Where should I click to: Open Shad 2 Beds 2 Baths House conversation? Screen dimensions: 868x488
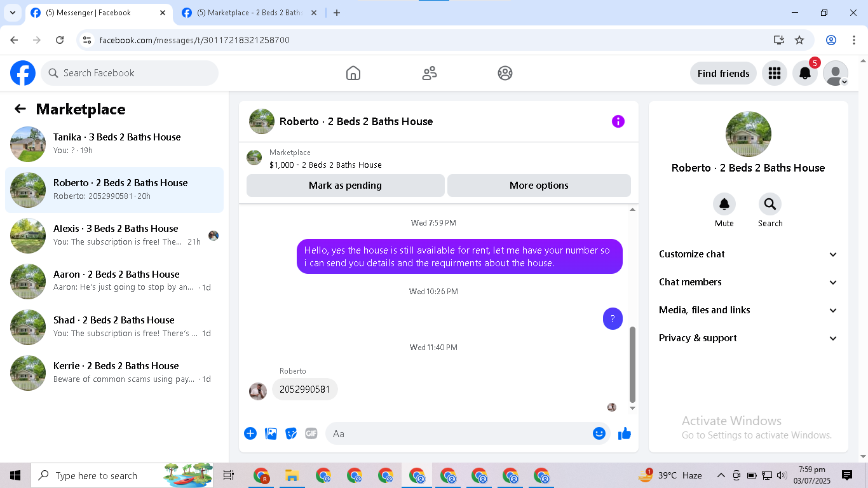(x=114, y=327)
